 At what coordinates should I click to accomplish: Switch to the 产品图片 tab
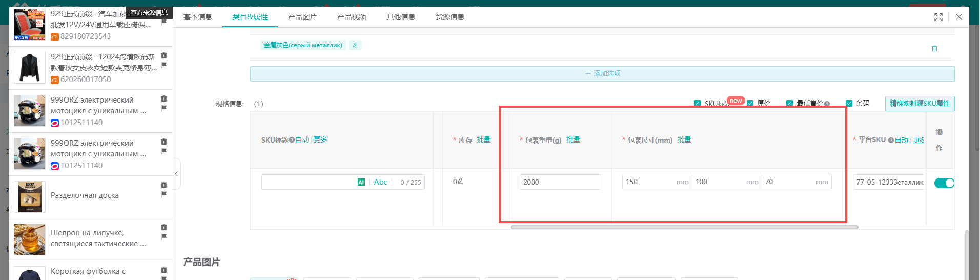click(302, 17)
